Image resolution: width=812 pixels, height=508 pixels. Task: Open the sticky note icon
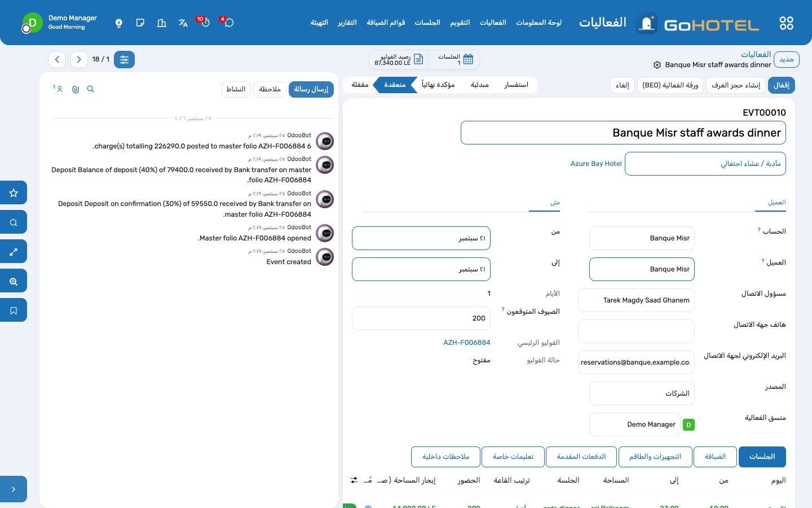pos(140,23)
